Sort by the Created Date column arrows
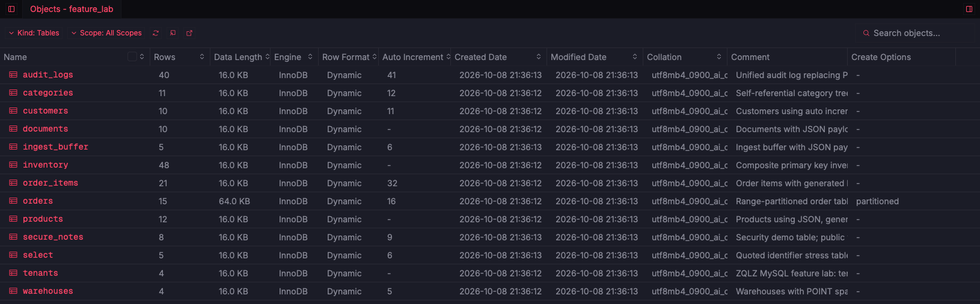980x304 pixels. click(539, 56)
